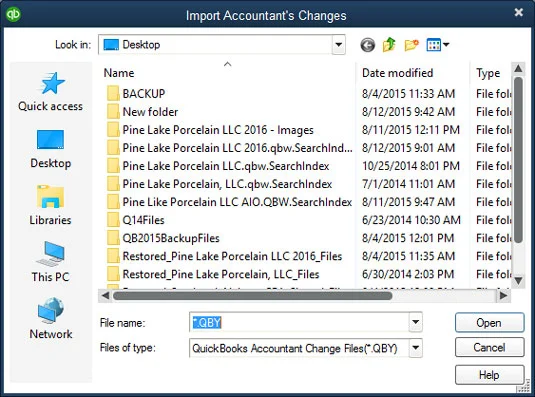Sort by Date modified column header

click(x=397, y=73)
